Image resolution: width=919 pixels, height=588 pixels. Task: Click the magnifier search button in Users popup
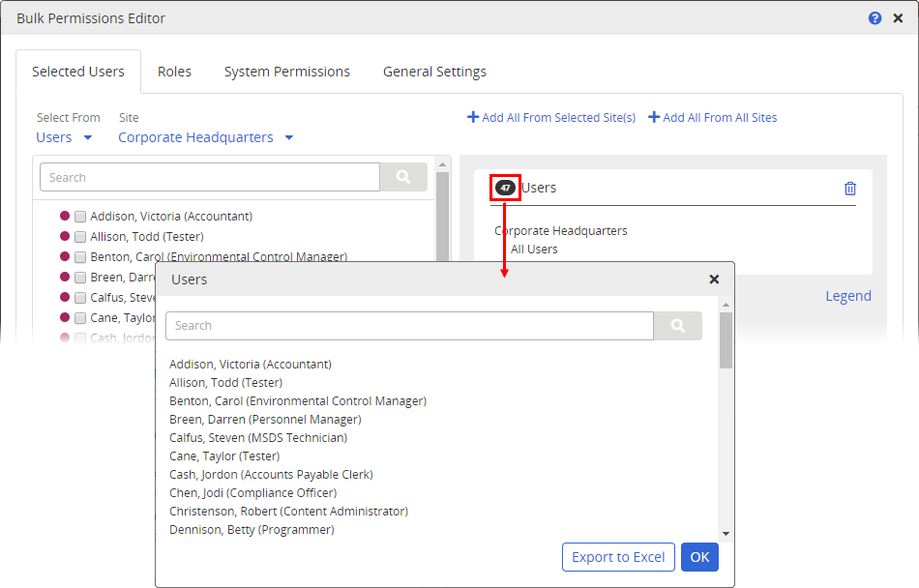[x=677, y=326]
